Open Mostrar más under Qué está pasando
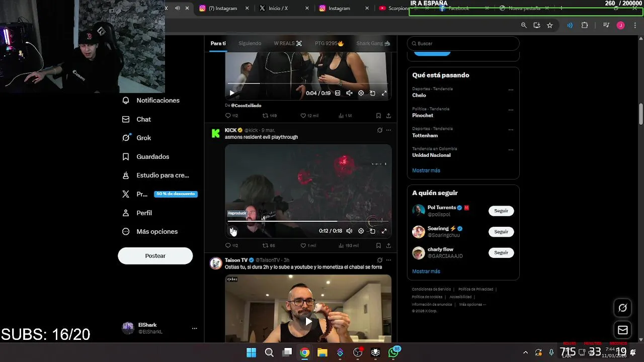 click(x=426, y=170)
